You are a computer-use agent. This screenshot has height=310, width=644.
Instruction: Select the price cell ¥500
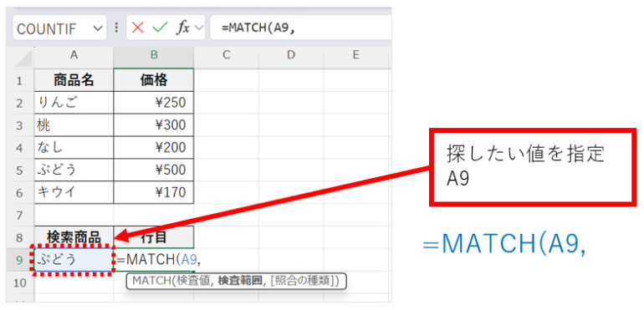point(154,170)
